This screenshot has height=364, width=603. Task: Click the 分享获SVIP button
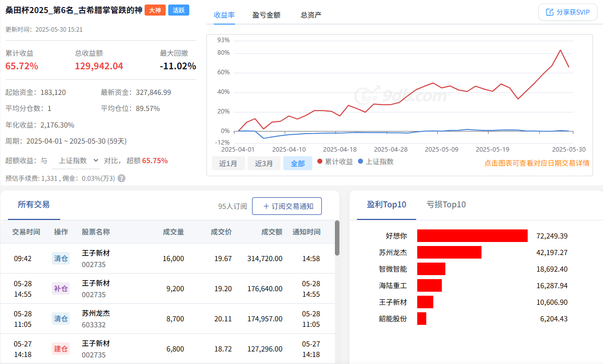point(567,12)
